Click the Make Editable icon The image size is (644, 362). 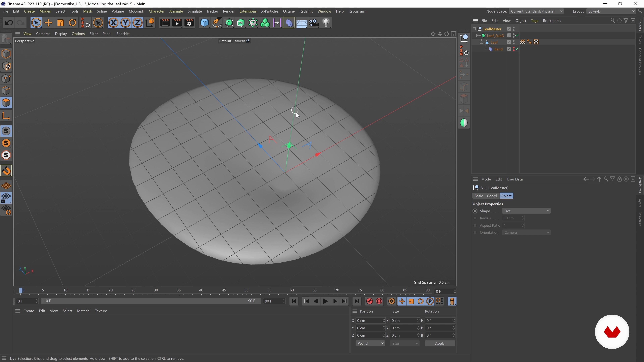click(x=6, y=39)
